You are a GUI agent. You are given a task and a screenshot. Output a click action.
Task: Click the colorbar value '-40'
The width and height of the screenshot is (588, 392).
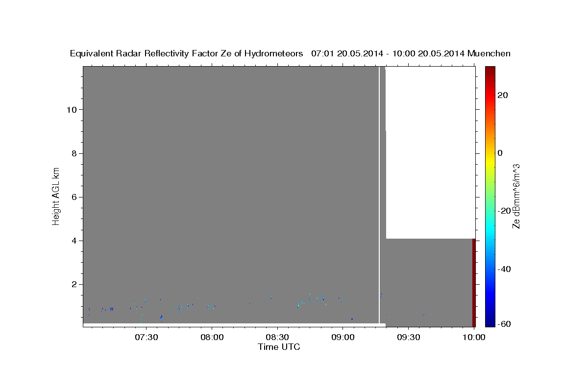505,269
